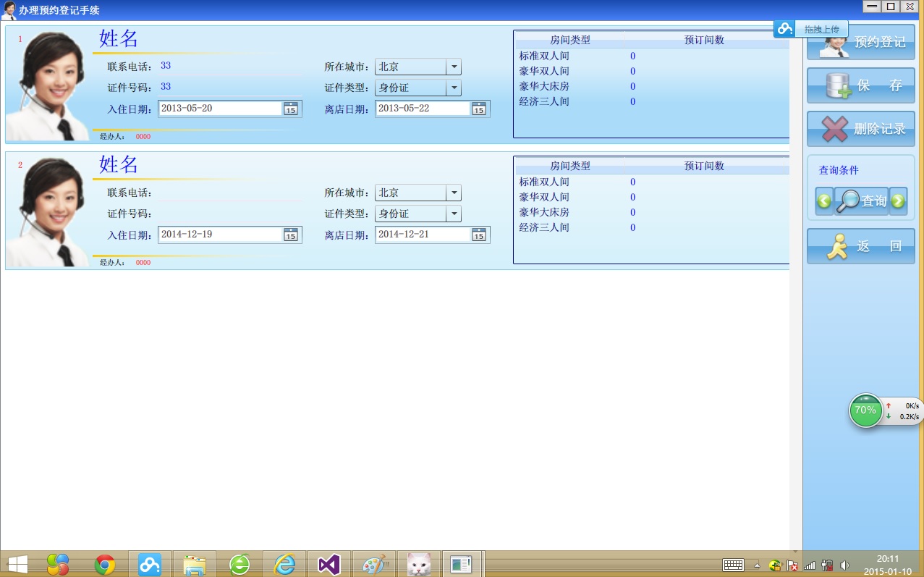The width and height of the screenshot is (924, 577).
Task: Select first record's staff photo thumbnail
Action: tap(48, 85)
